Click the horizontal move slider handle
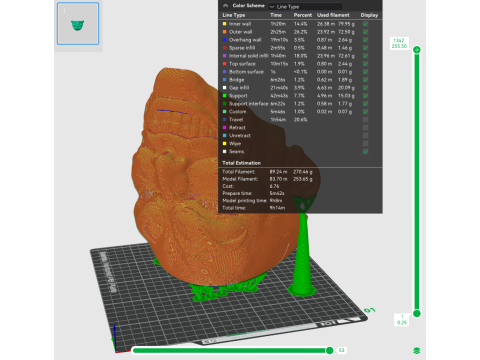The height and width of the screenshot is (360, 480). pos(330,350)
